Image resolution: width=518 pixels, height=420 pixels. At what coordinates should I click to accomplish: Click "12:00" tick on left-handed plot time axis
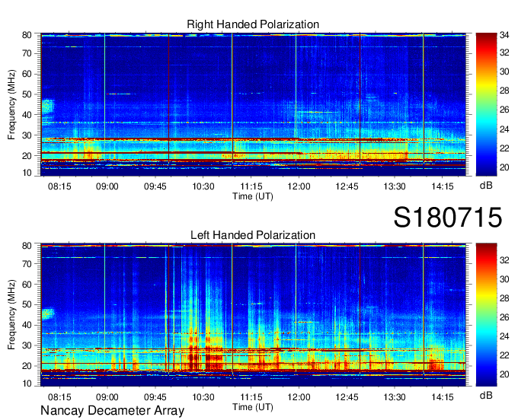point(299,397)
